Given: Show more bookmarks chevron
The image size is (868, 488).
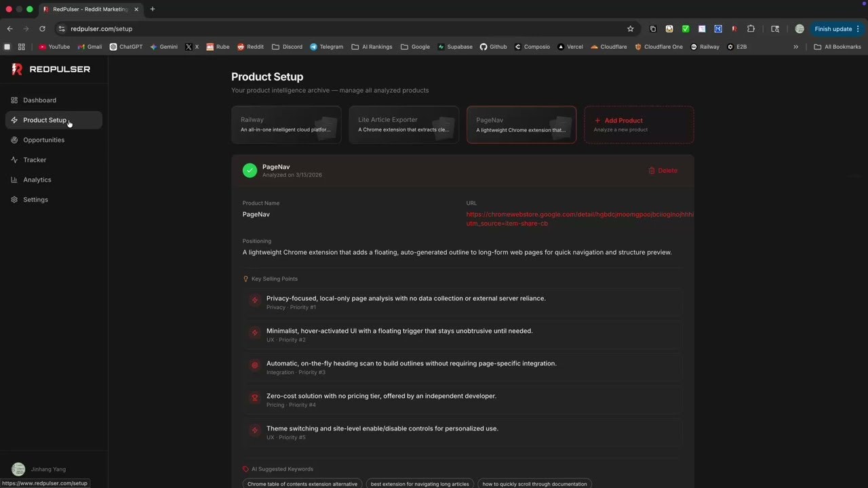Looking at the screenshot, I should click(x=796, y=47).
